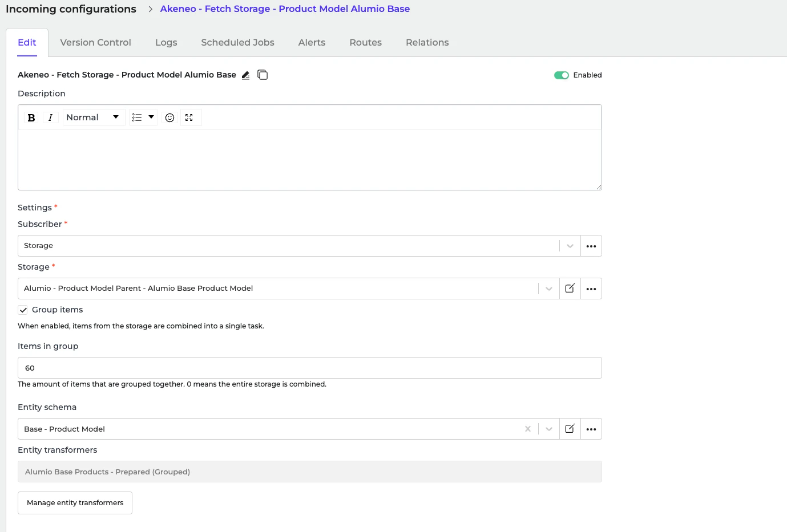
Task: Open more options for Storage field
Action: 591,289
